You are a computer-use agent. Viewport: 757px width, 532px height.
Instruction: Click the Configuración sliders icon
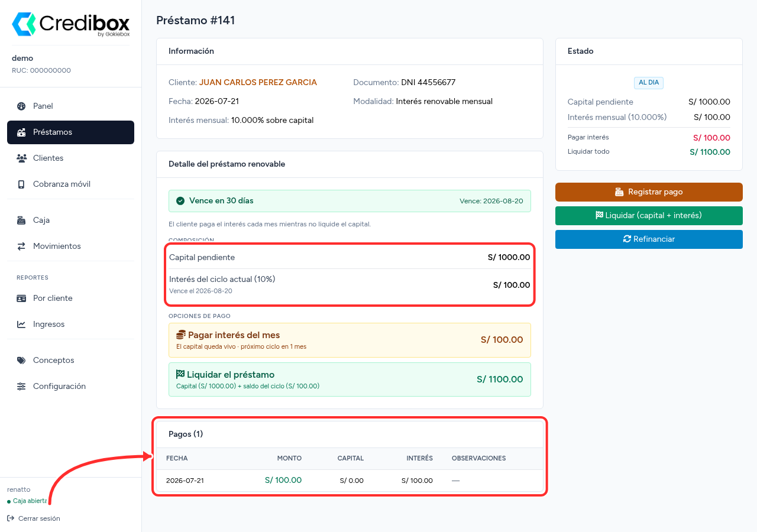pos(21,387)
